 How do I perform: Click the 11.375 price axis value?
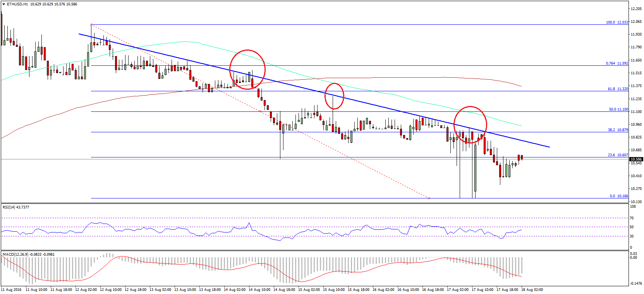click(x=636, y=86)
